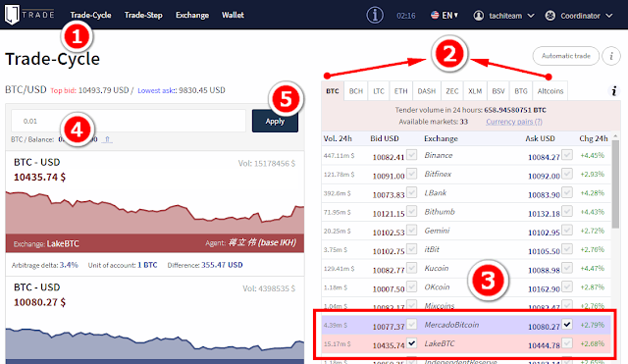
Task: Check the Kucoin bid checkbox
Action: (411, 268)
